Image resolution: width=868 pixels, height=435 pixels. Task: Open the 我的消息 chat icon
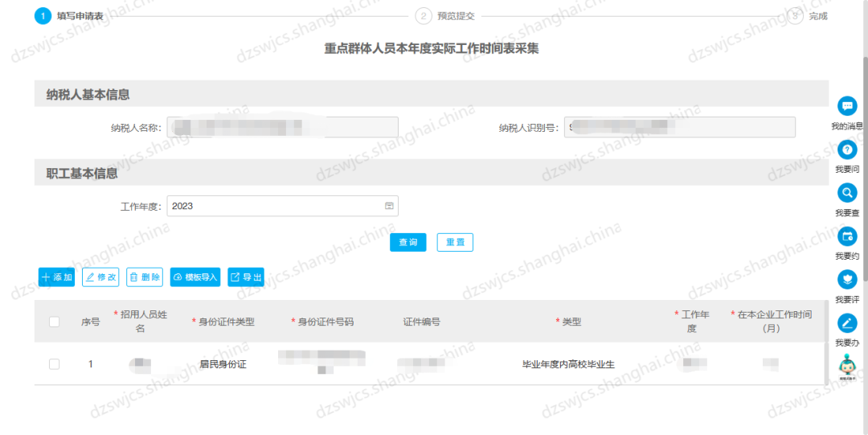click(x=847, y=106)
